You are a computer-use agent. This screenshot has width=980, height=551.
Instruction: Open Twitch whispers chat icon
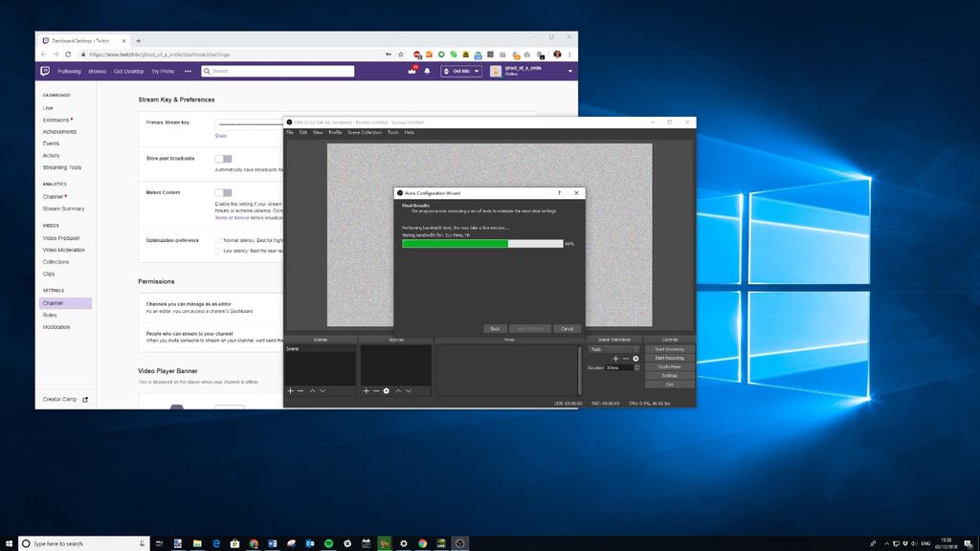[412, 70]
